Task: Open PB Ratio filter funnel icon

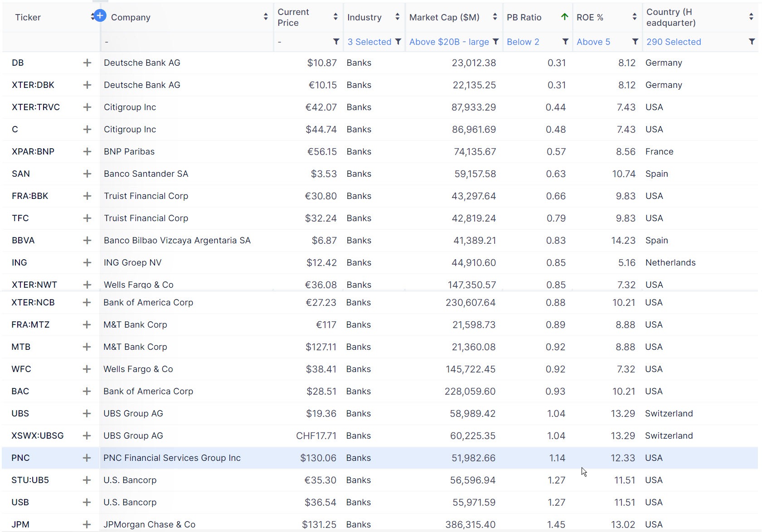Action: click(x=565, y=42)
